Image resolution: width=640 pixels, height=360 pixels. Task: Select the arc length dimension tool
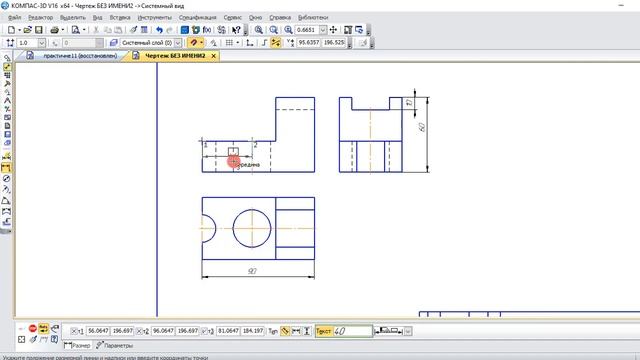coord(6,211)
